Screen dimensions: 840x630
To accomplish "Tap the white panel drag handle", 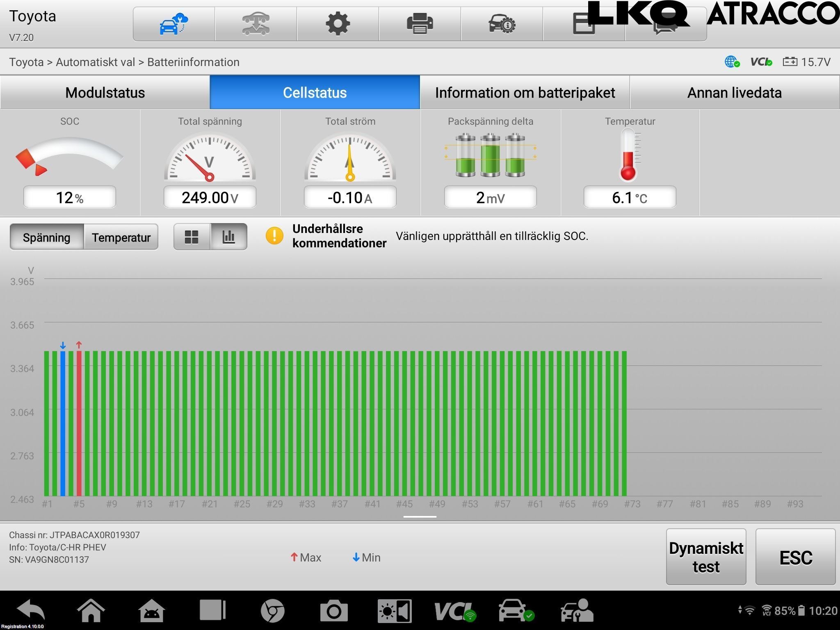I will [420, 517].
